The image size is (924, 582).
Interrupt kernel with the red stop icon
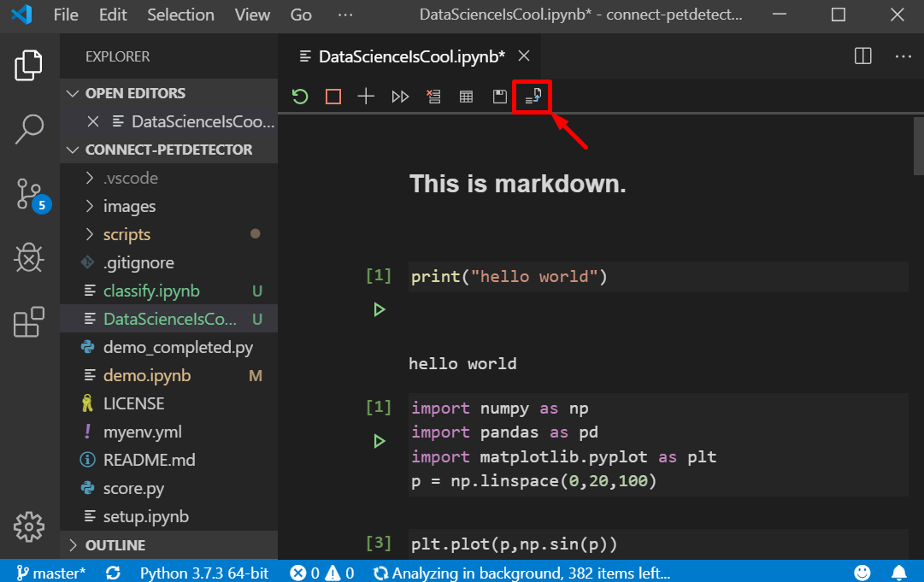pyautogui.click(x=333, y=96)
